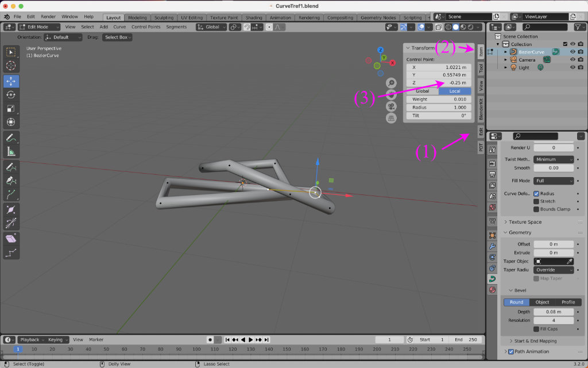Click the Smooth value slider
Screen dimensions: 588x368
[554, 168]
